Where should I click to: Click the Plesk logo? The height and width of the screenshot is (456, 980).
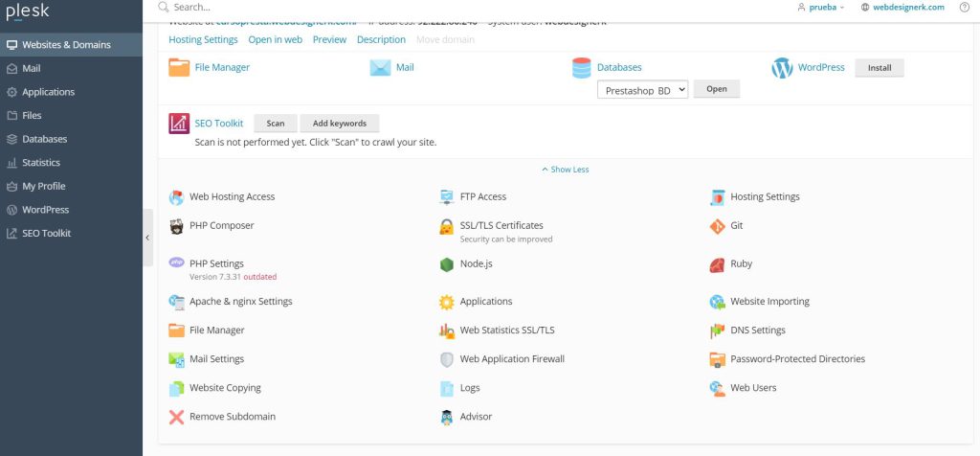click(28, 11)
